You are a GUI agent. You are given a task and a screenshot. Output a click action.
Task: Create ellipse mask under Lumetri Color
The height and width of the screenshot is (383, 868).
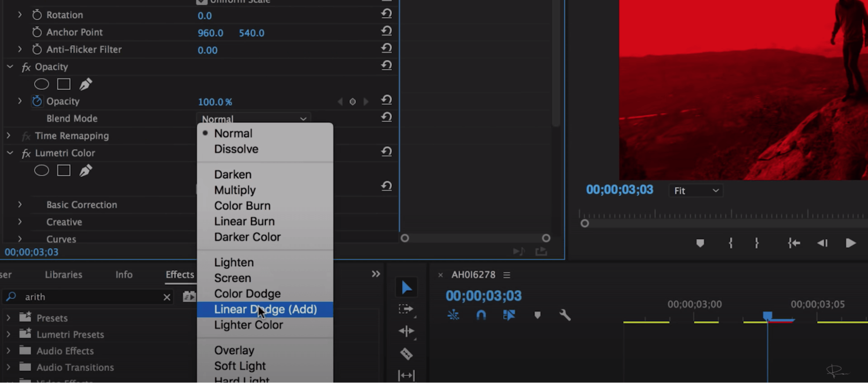click(42, 171)
